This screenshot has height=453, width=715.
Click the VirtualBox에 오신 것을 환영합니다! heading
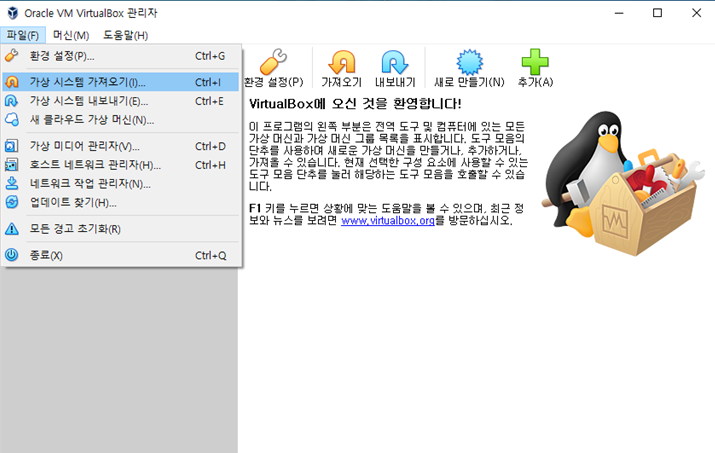[x=355, y=104]
